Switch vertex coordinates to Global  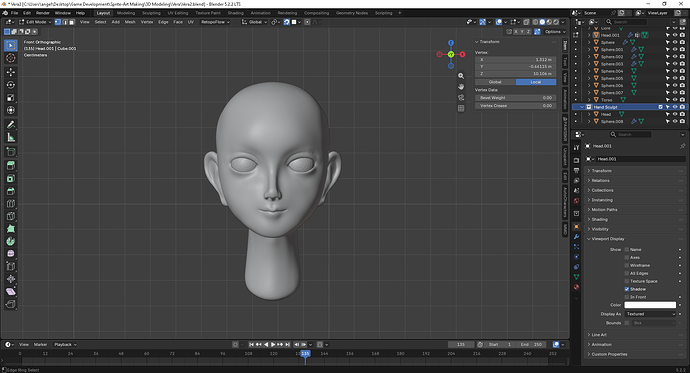[x=495, y=82]
